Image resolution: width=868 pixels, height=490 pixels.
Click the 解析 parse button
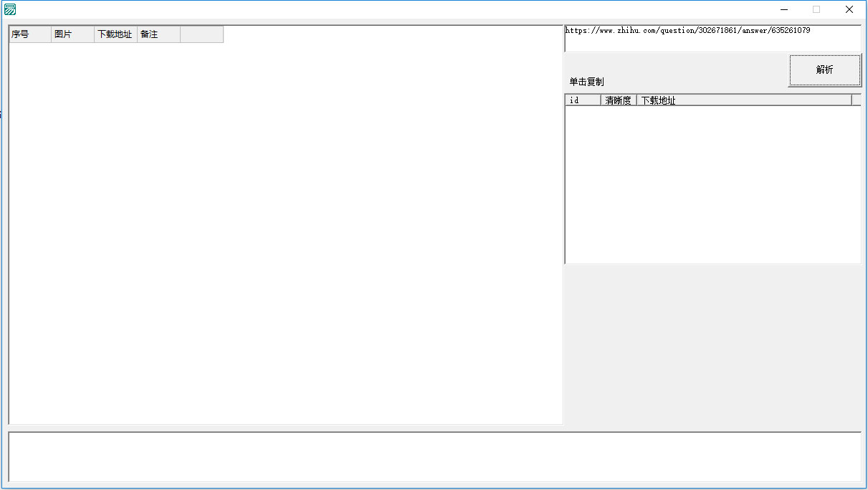(x=825, y=70)
